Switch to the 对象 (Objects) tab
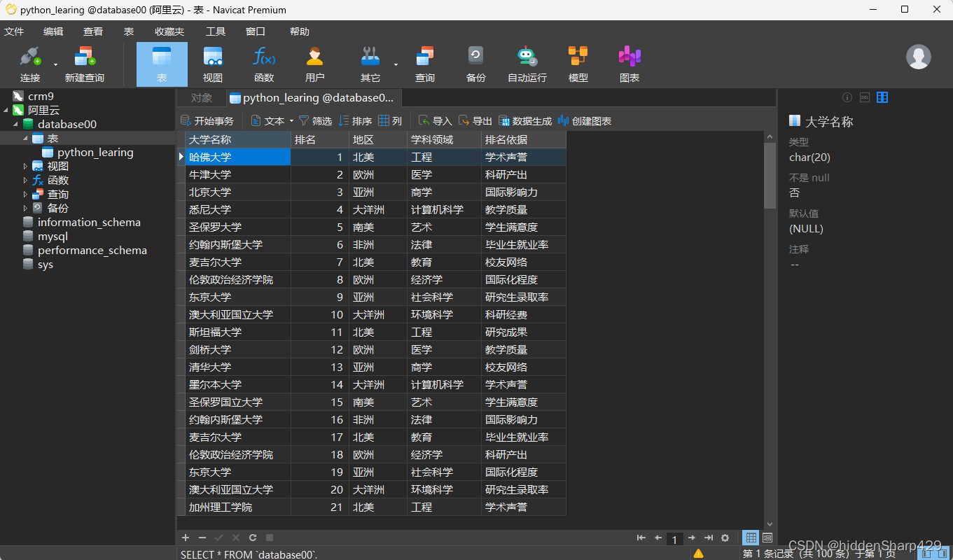953x560 pixels. click(202, 98)
